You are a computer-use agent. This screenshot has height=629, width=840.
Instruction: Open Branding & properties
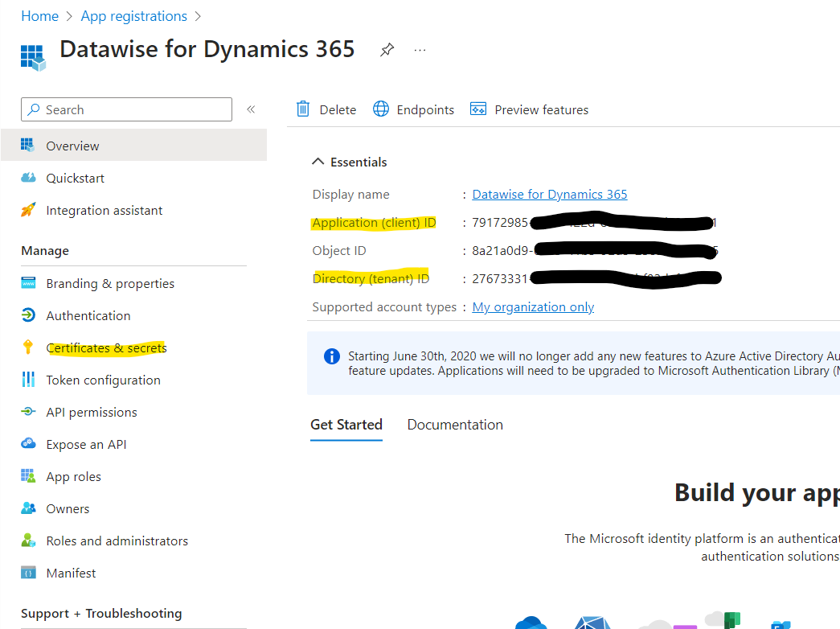point(110,283)
